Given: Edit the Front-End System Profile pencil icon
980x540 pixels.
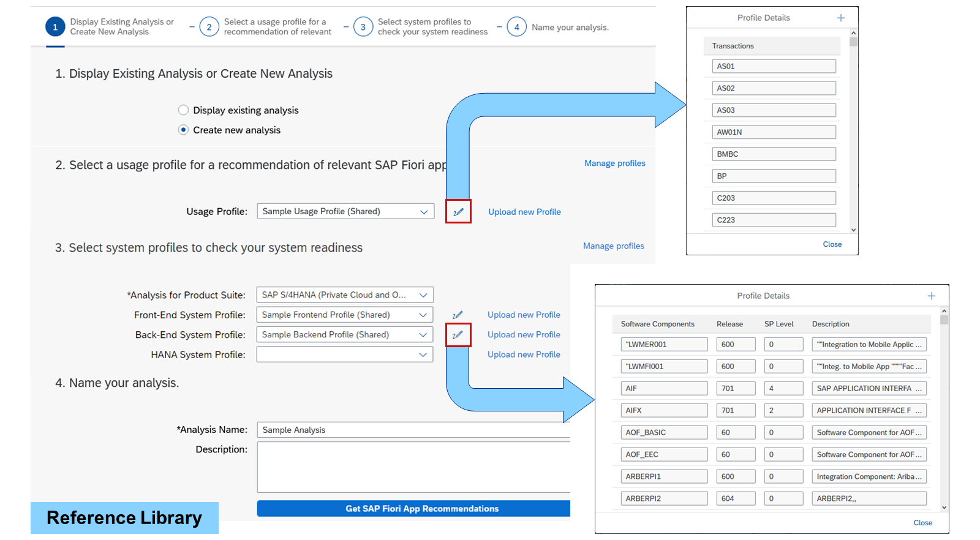Looking at the screenshot, I should click(x=458, y=315).
